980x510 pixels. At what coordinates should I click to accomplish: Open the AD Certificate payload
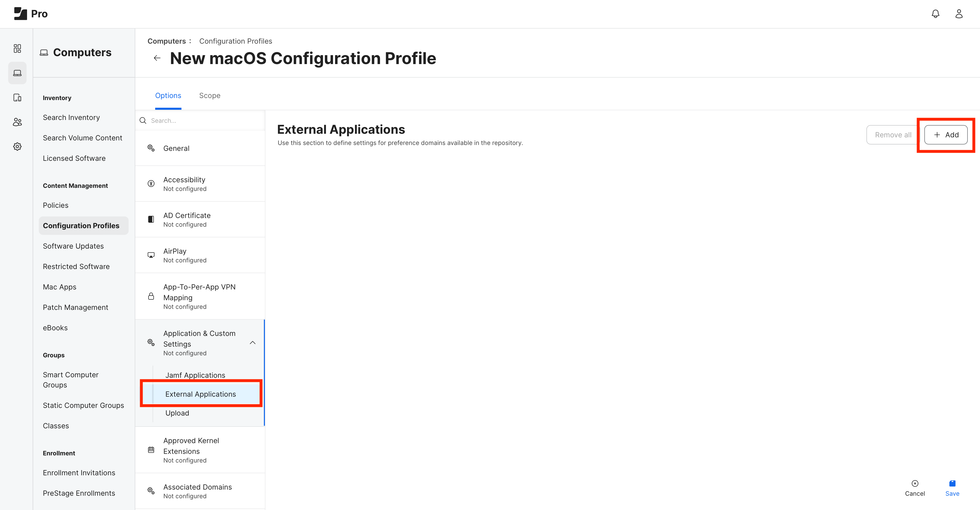200,219
